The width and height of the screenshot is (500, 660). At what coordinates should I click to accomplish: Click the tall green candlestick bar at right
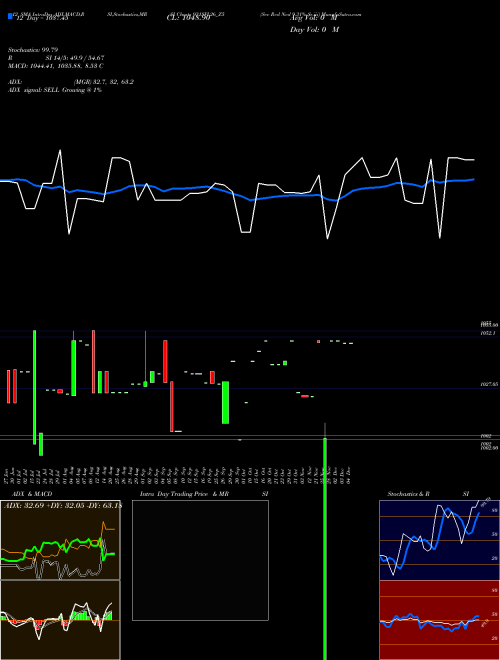(325, 548)
